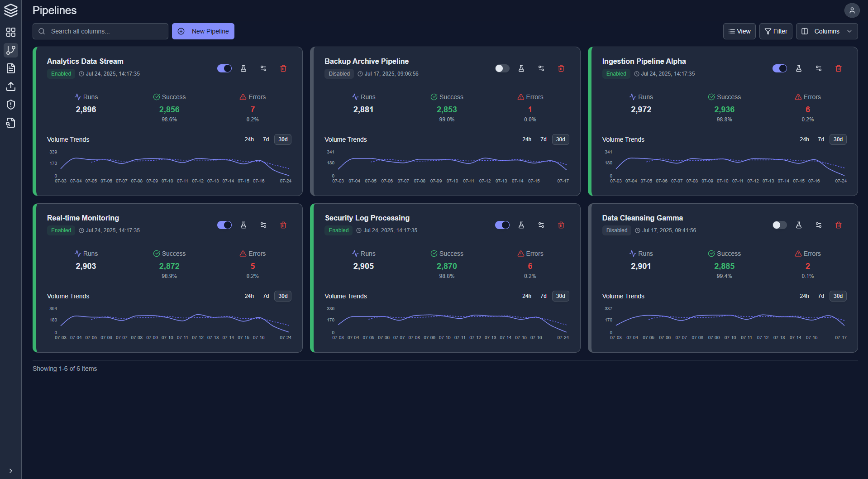The height and width of the screenshot is (479, 868).
Task: Turn off the Real-time Monitoring toggle
Action: point(224,225)
